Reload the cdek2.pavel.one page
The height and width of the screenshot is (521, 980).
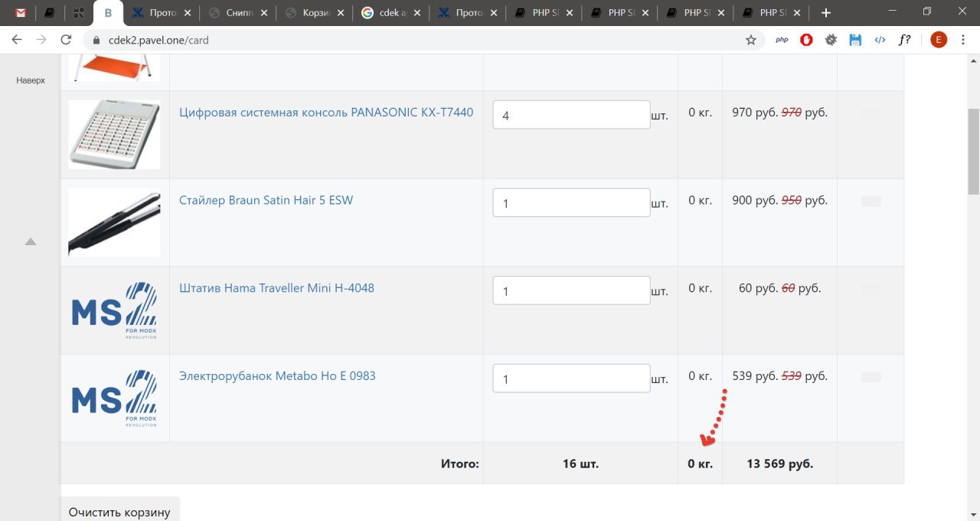[x=67, y=40]
